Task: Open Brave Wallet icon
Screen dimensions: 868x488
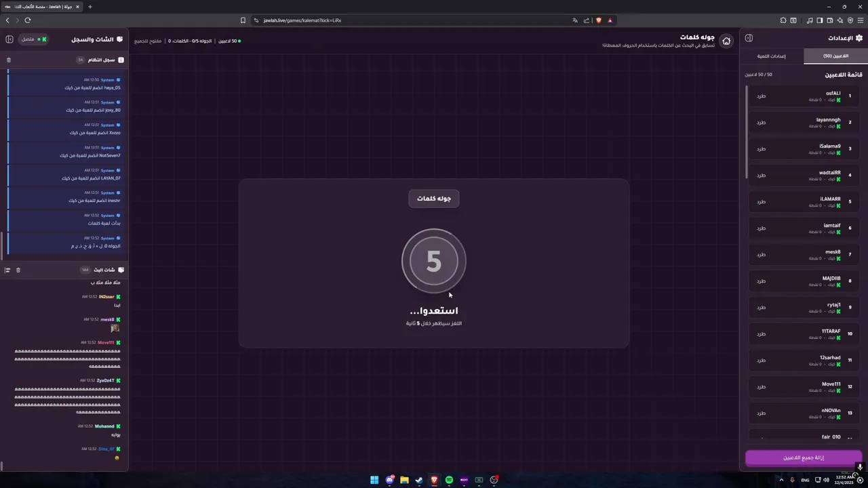Action: click(x=830, y=20)
